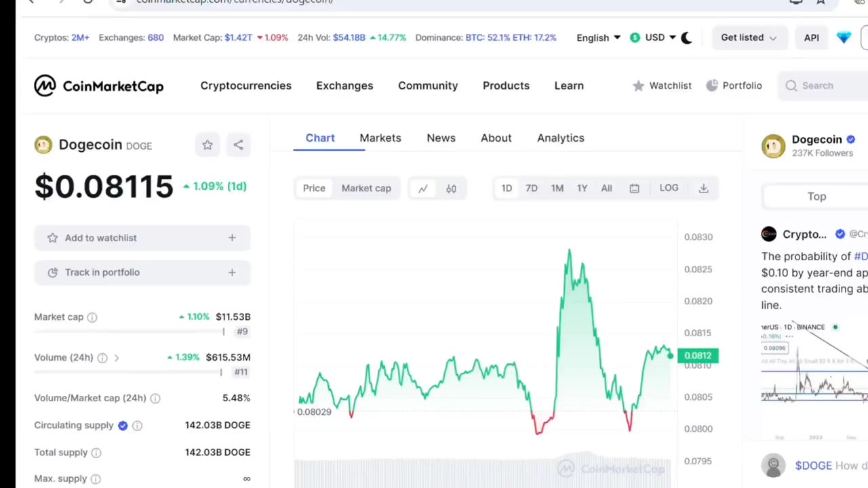Switch to the Analytics tab

click(x=561, y=138)
